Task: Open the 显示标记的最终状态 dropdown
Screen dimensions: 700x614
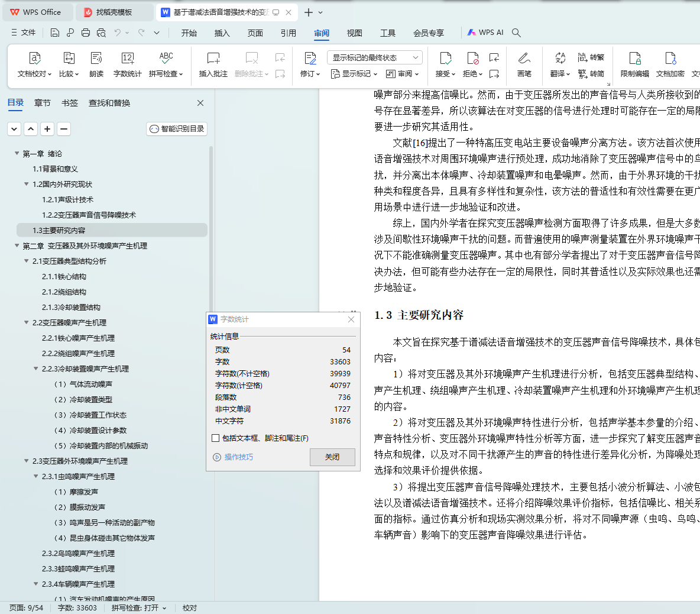Action: pyautogui.click(x=375, y=57)
